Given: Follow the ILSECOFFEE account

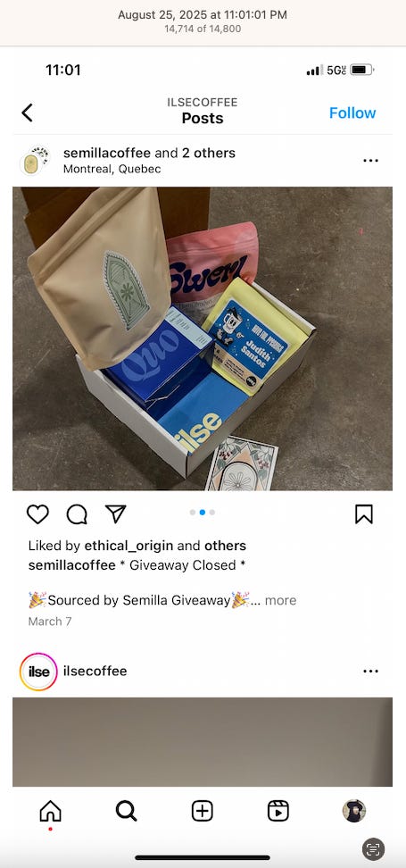Looking at the screenshot, I should (x=352, y=113).
